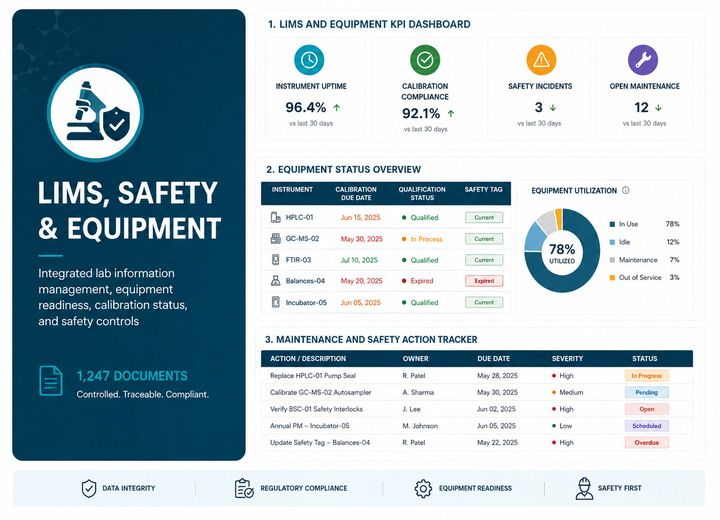This screenshot has height=520, width=720.
Task: Select Update Safety Tag – Balances-04 action
Action: coord(320,442)
